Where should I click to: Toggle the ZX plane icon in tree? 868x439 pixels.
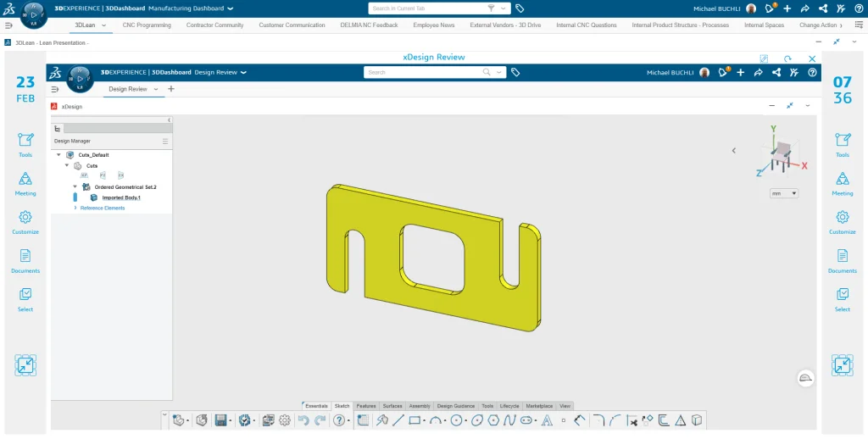pyautogui.click(x=120, y=175)
